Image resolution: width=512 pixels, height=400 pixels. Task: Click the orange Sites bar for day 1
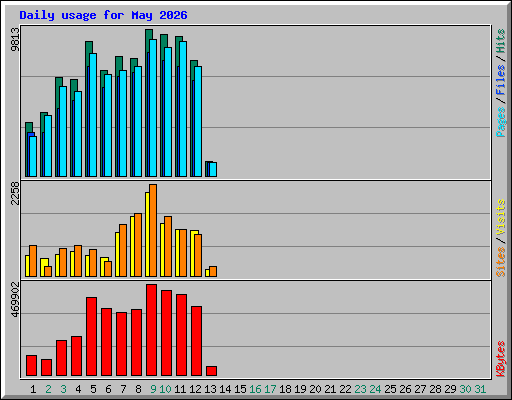click(33, 261)
